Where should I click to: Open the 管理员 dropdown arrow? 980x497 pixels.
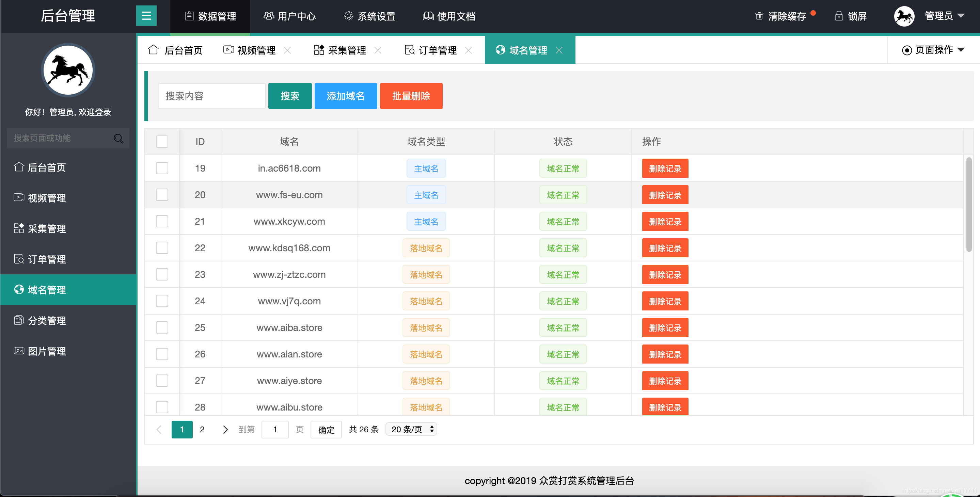coord(961,16)
